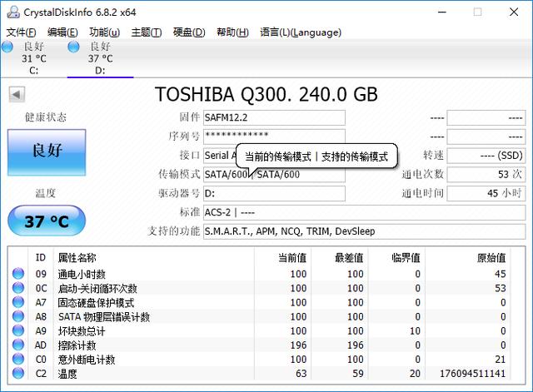Click status orb for attribute AD 擦除计数
The height and width of the screenshot is (392, 533).
pos(18,345)
